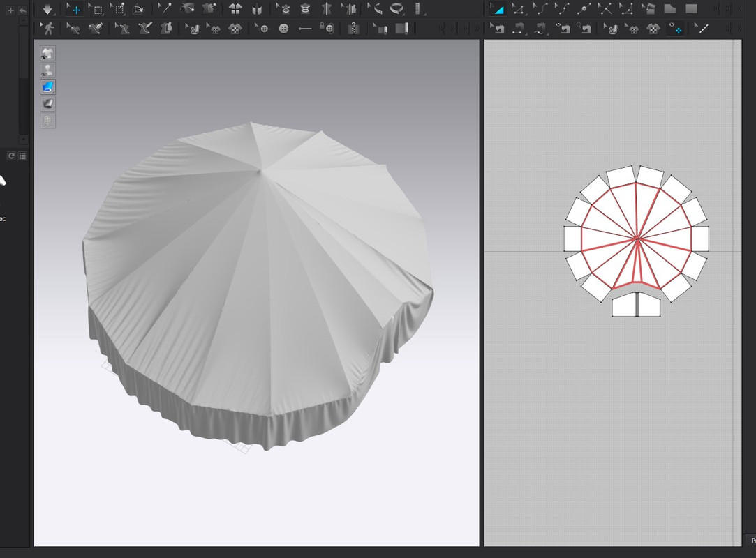
Task: Start simulation with the down-arrow Simulate tool
Action: point(47,8)
